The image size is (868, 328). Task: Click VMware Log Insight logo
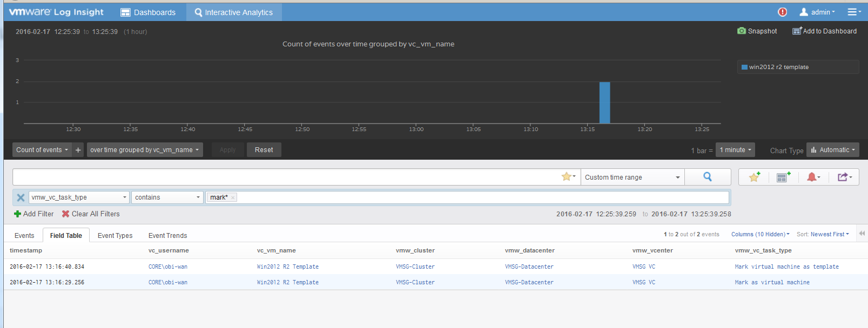[56, 12]
